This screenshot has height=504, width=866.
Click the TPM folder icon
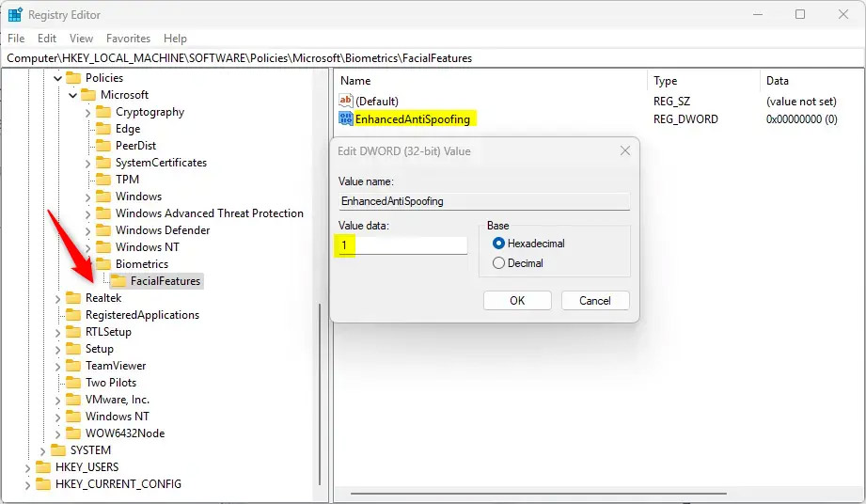pos(103,180)
